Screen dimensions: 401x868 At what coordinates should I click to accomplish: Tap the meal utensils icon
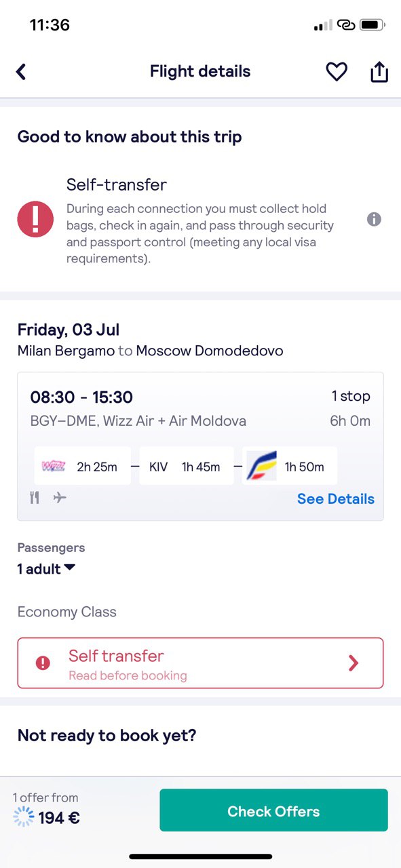pos(35,498)
